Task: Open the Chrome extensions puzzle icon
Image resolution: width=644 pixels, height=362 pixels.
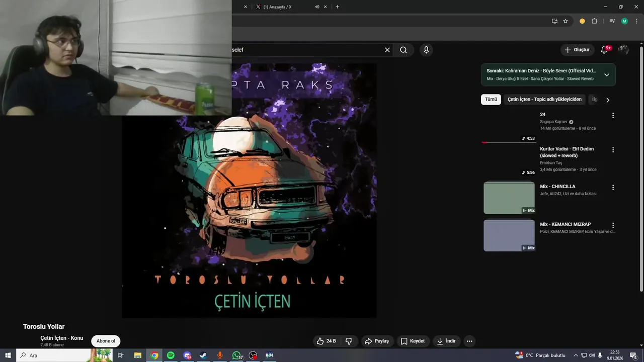Action: coord(595,21)
